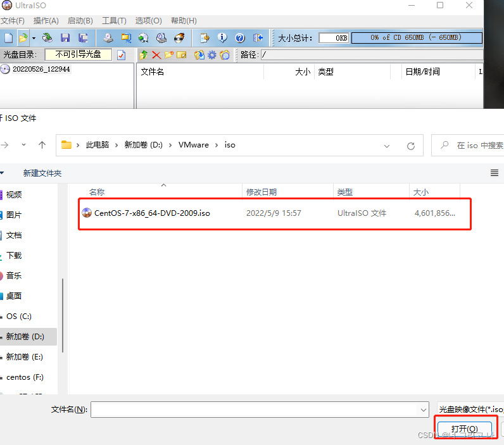Open 桌面 in the navigation pane

[x=14, y=296]
